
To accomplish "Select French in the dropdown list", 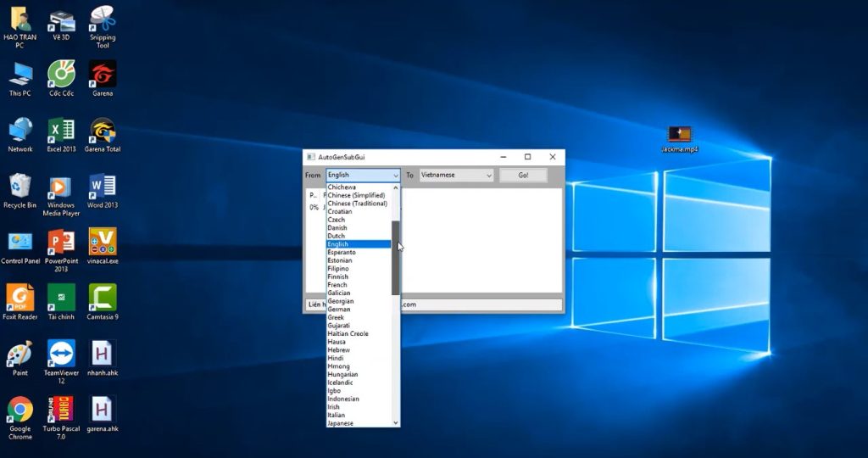I will [x=337, y=285].
